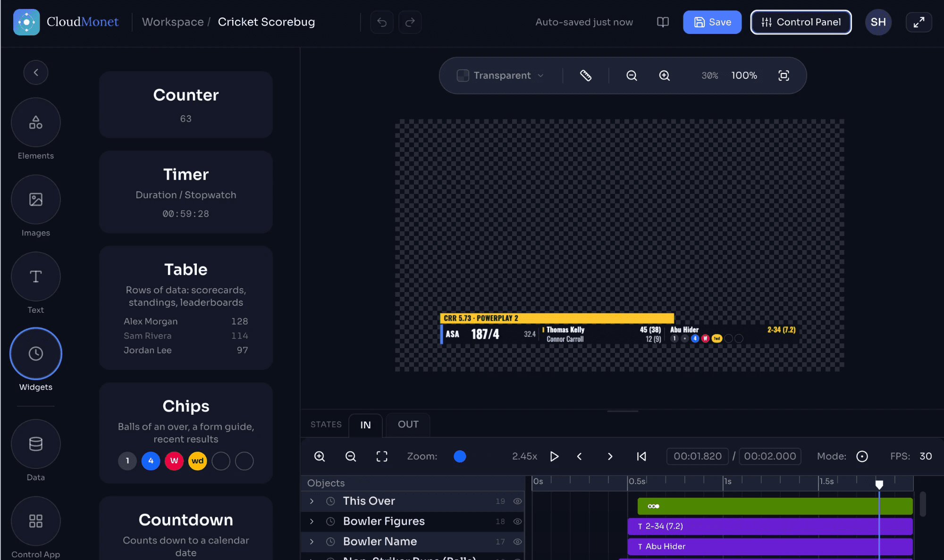Switch to the IN state tab
Viewport: 944px width, 560px height.
click(x=365, y=425)
